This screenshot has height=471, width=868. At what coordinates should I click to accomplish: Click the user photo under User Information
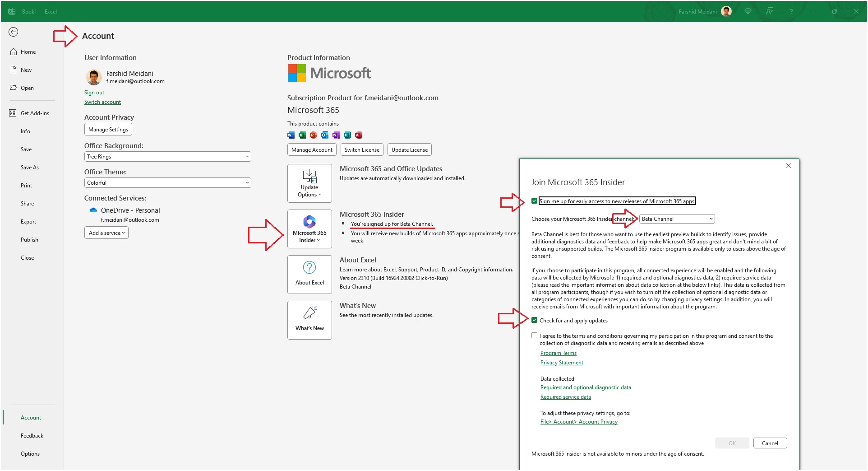(x=94, y=77)
